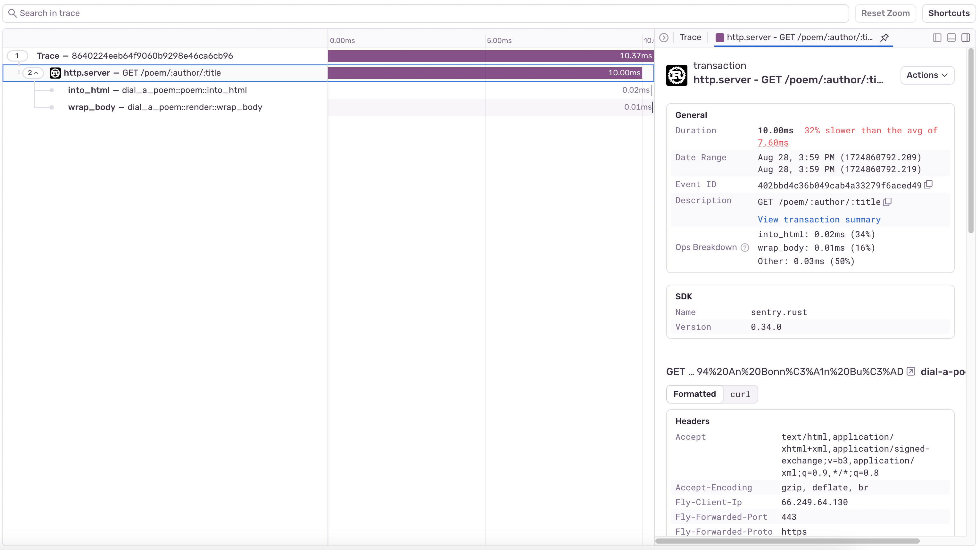Open the request URL external link icon
The image size is (980, 550).
tap(911, 371)
